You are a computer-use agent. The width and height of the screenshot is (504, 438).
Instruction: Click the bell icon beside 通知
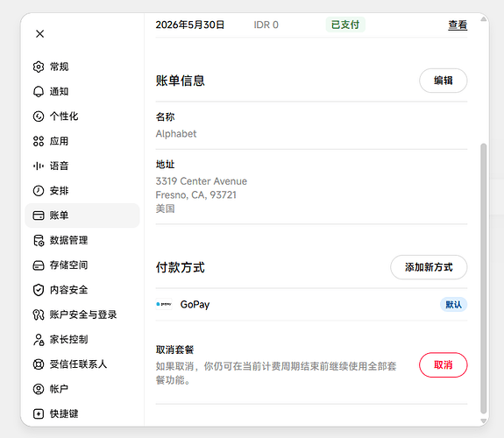(39, 92)
